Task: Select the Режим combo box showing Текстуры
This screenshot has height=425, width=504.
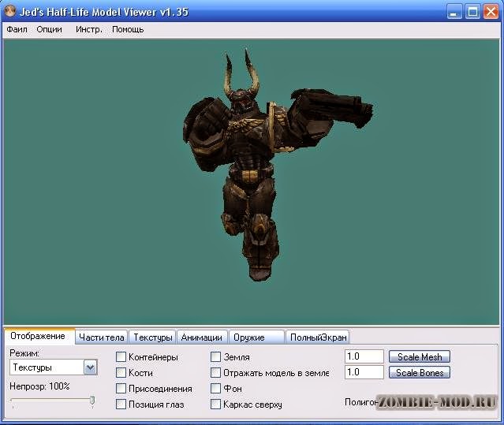Action: [54, 367]
